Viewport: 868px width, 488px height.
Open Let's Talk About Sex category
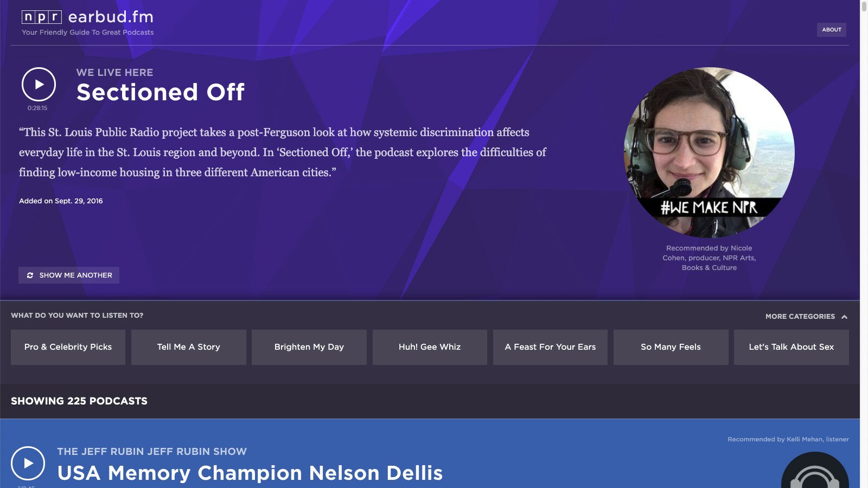pyautogui.click(x=791, y=347)
